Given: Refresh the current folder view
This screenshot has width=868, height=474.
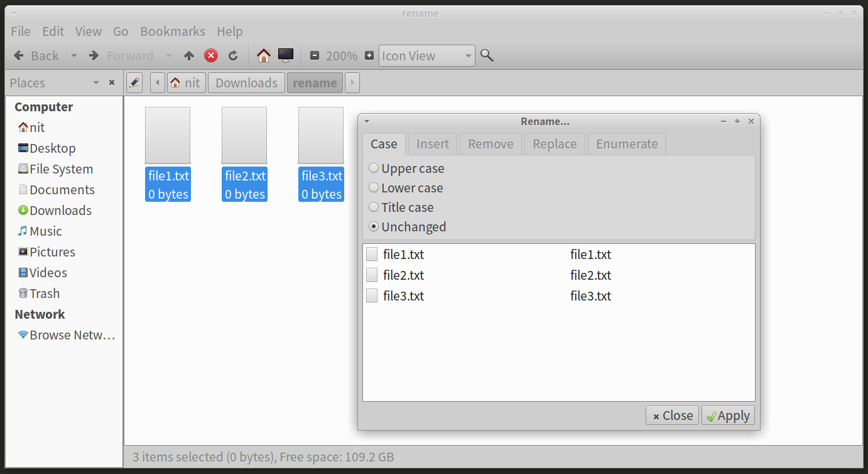Looking at the screenshot, I should click(x=233, y=55).
